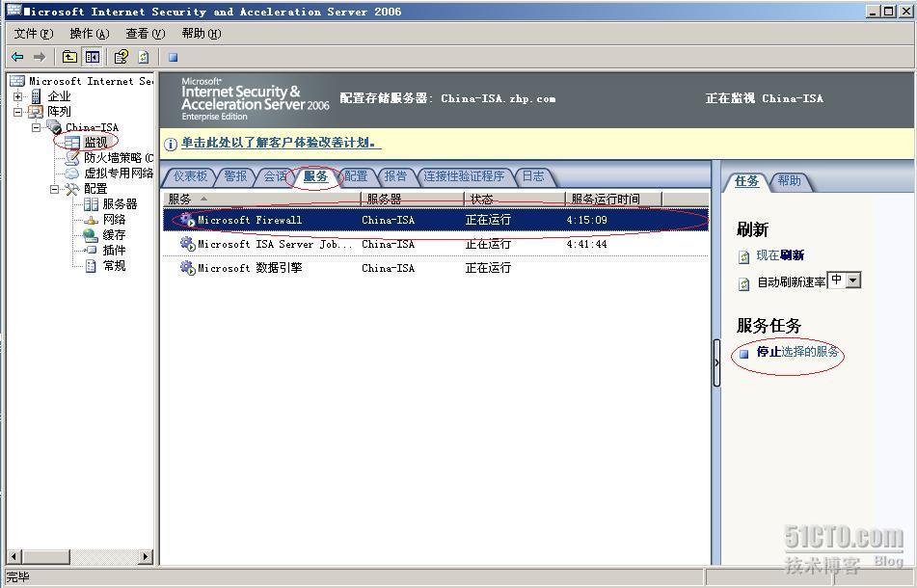Collapse the 阵列 tree node

pos(18,112)
